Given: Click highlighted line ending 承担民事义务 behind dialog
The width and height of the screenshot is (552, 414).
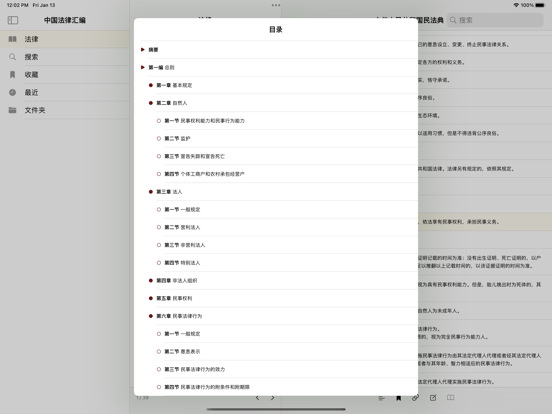Looking at the screenshot, I should [485, 222].
